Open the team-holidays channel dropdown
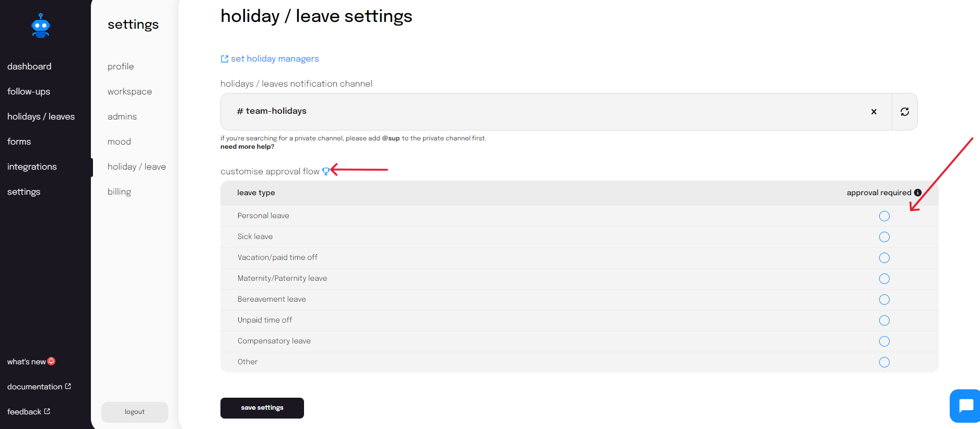Viewport: 980px width, 429px height. point(556,112)
